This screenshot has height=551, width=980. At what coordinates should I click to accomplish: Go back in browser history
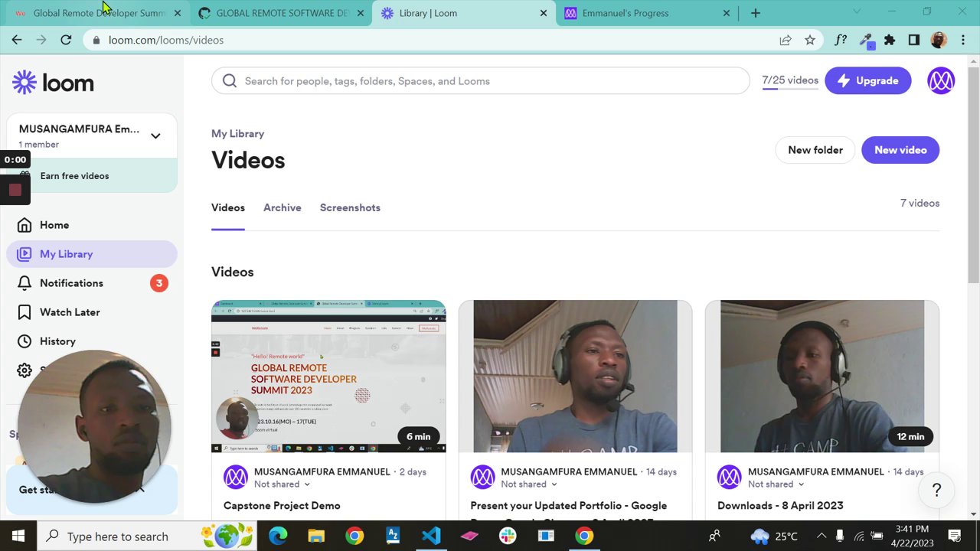coord(17,40)
